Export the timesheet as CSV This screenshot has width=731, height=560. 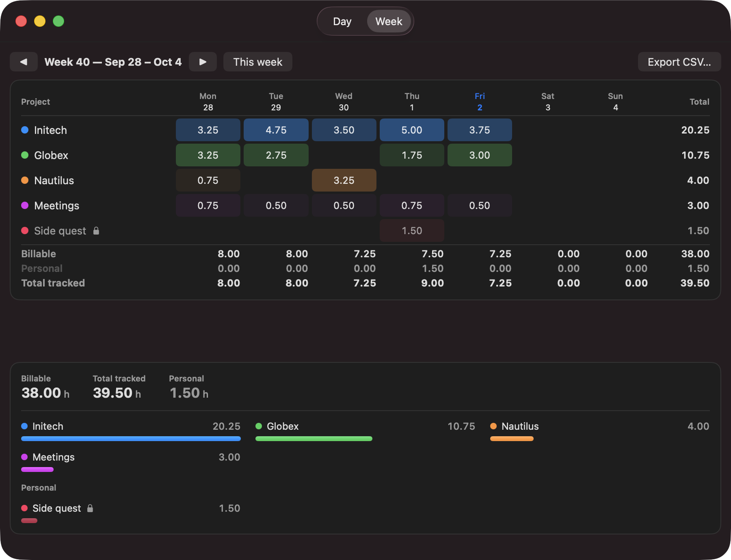[x=679, y=62]
